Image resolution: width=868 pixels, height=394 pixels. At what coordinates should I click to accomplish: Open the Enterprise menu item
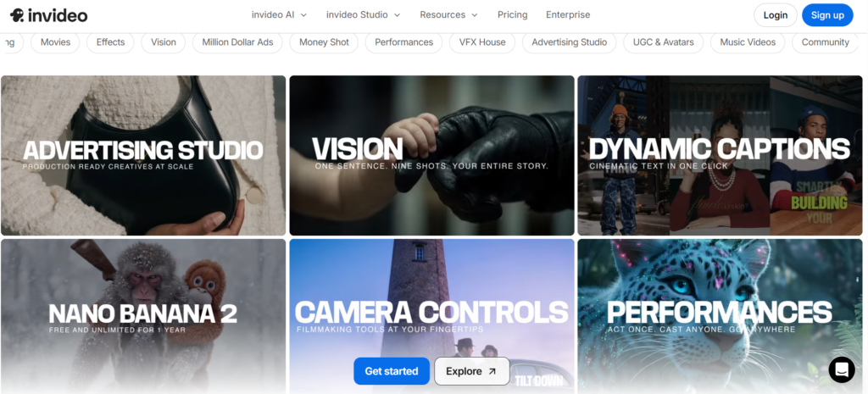coord(568,15)
